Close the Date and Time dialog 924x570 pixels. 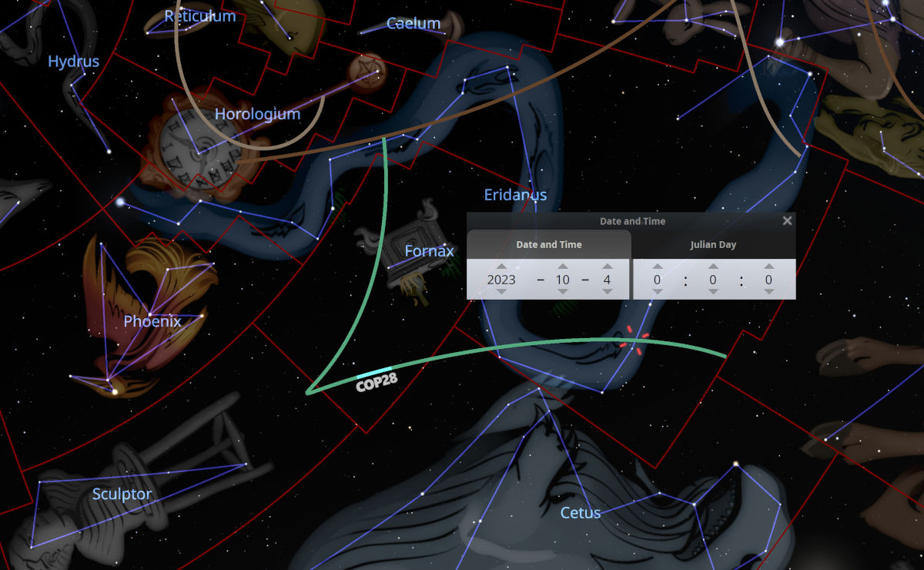coord(787,221)
